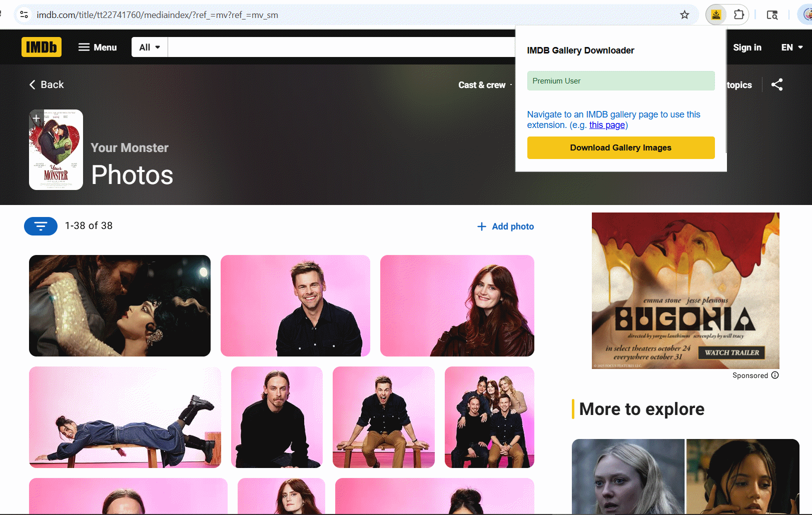Click Sign in
Viewport: 812px width, 515px height.
pos(747,47)
